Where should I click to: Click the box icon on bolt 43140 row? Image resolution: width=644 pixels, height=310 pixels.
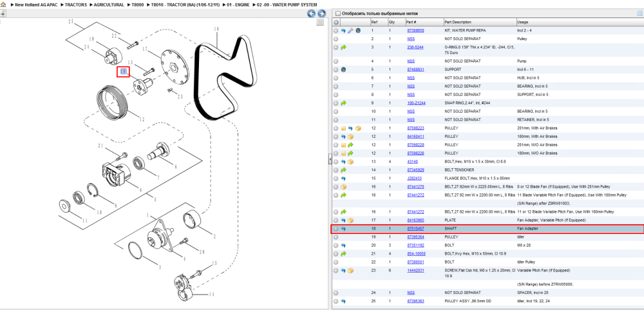[x=350, y=162]
